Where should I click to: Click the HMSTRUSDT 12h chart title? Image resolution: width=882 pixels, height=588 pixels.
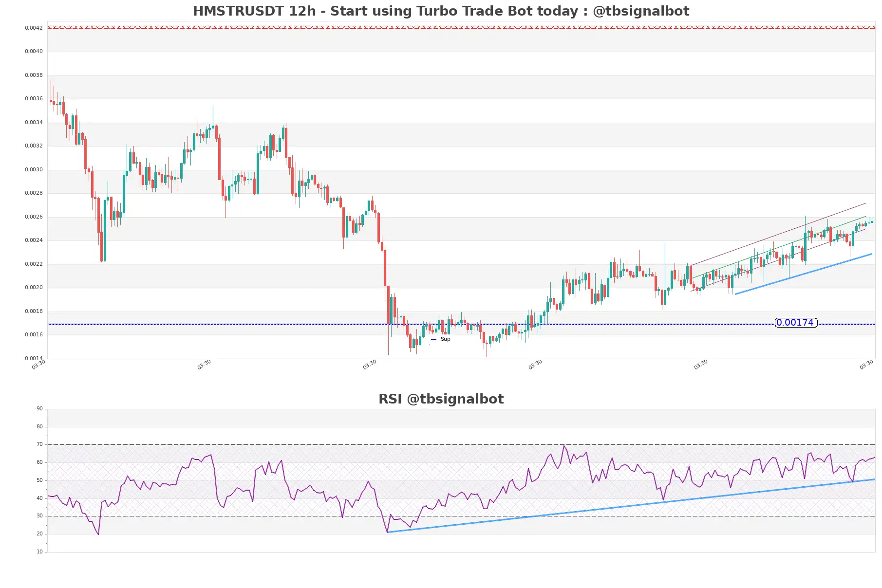click(441, 11)
